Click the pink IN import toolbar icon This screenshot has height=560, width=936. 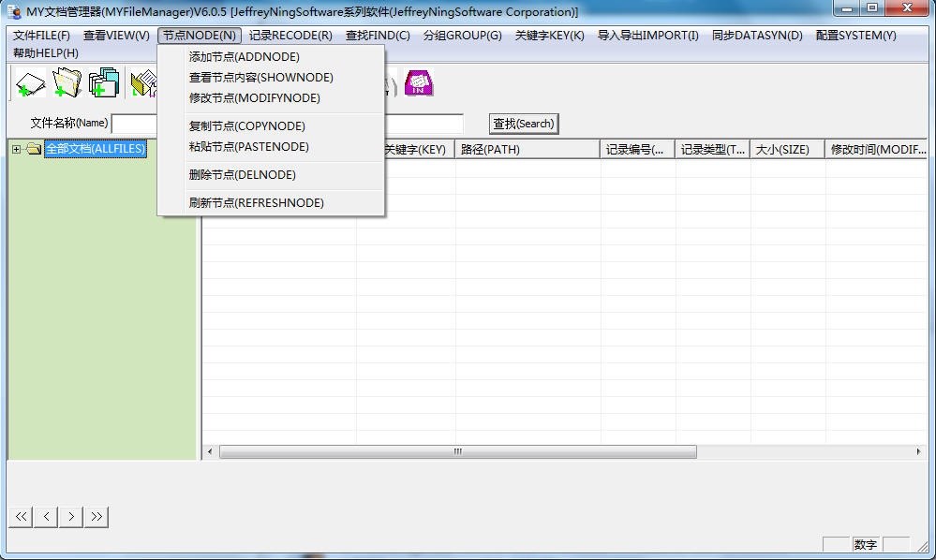click(x=418, y=83)
